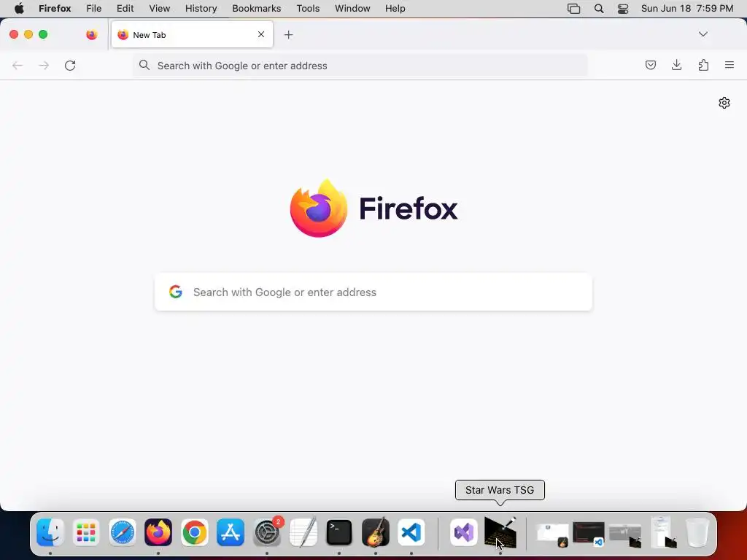Open the App Store from the Dock
The image size is (747, 560).
tap(231, 532)
